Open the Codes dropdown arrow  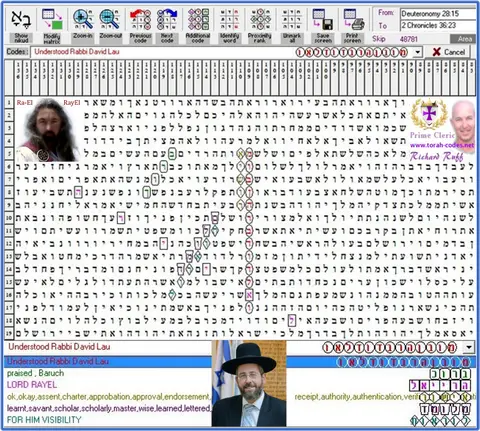[417, 52]
